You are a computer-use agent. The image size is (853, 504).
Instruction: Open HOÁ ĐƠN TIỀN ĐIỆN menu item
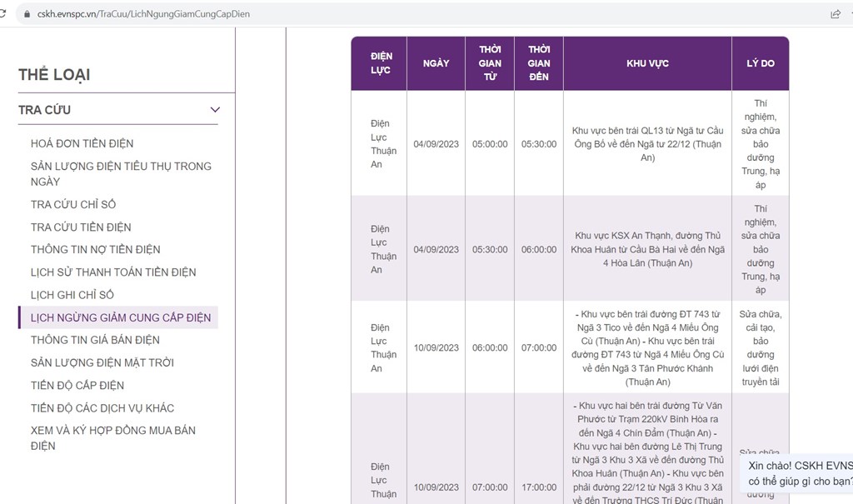click(x=82, y=143)
